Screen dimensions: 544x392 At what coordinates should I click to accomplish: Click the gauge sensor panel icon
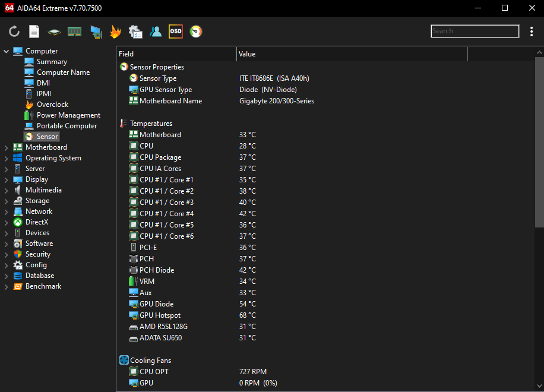tap(195, 31)
